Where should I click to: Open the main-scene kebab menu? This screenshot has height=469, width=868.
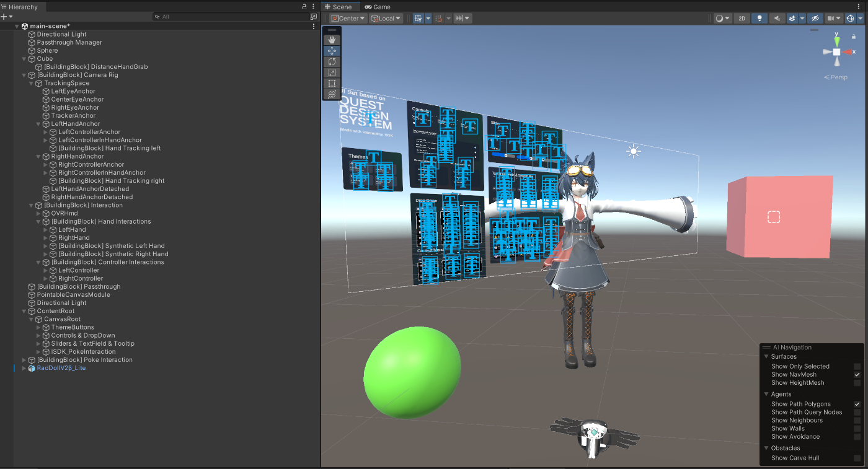314,26
